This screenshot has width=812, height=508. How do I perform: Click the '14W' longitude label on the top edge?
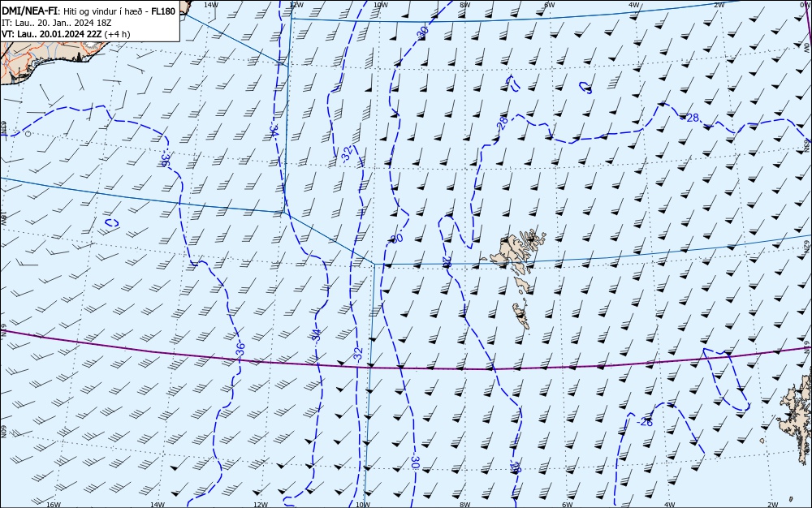(211, 5)
